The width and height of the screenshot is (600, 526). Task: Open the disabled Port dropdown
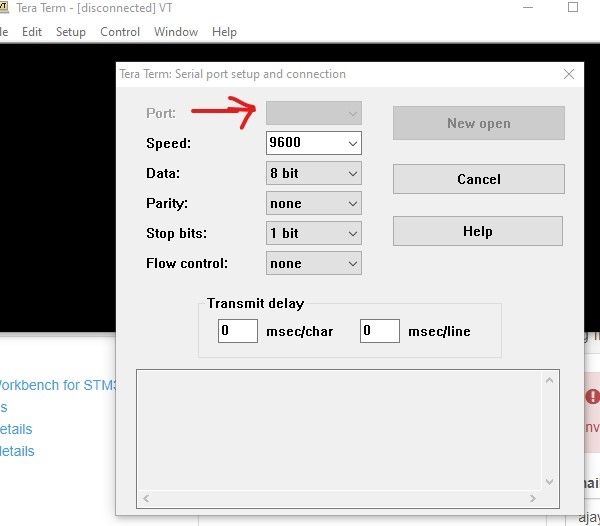[x=314, y=113]
